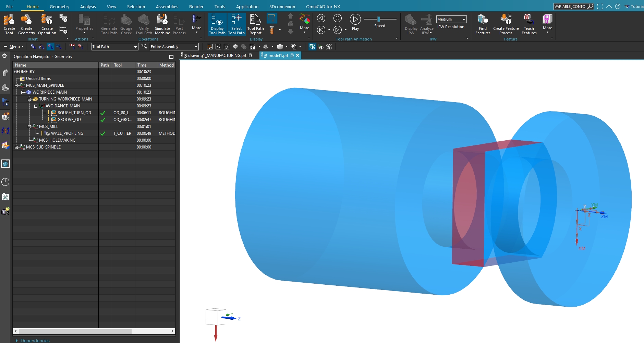Click the Find Features icon

[x=483, y=24]
